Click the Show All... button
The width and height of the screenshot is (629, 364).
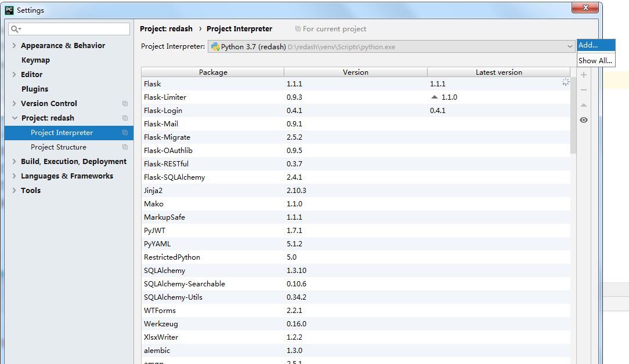595,60
